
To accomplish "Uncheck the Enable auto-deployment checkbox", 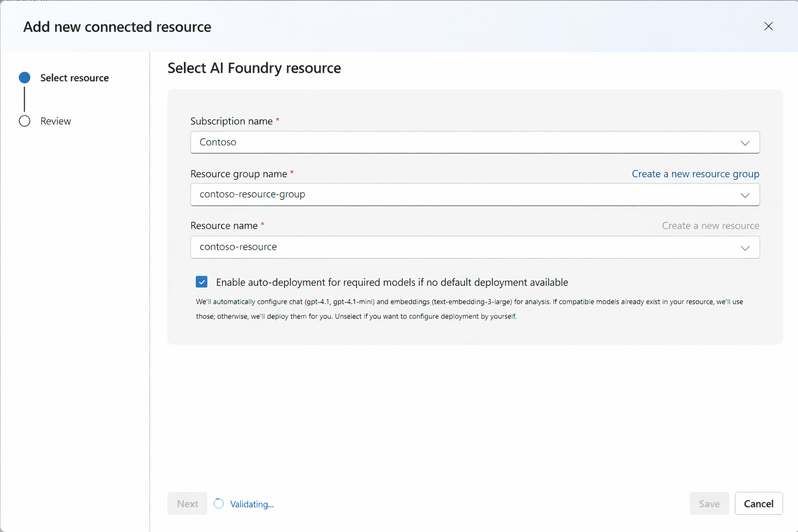I will click(202, 282).
